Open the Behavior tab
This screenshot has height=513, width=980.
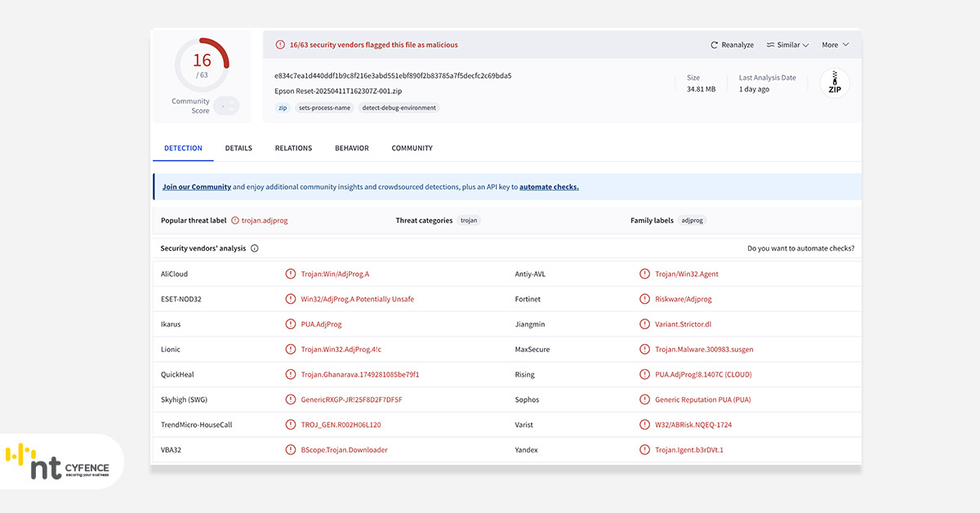pos(352,148)
